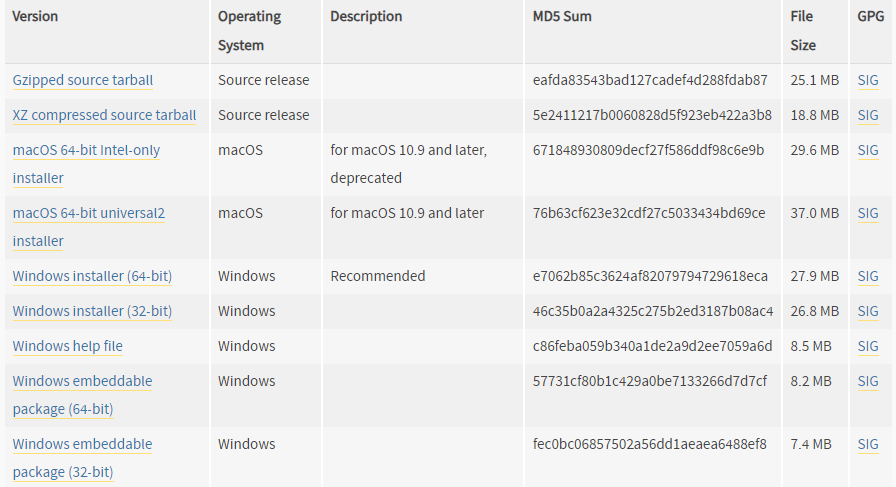Image resolution: width=896 pixels, height=487 pixels.
Task: Open the Gzipped source tarball download link
Action: 83,81
